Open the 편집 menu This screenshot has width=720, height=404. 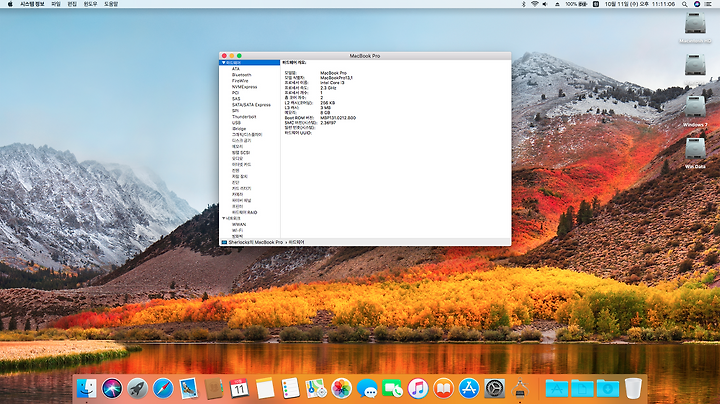pos(72,4)
